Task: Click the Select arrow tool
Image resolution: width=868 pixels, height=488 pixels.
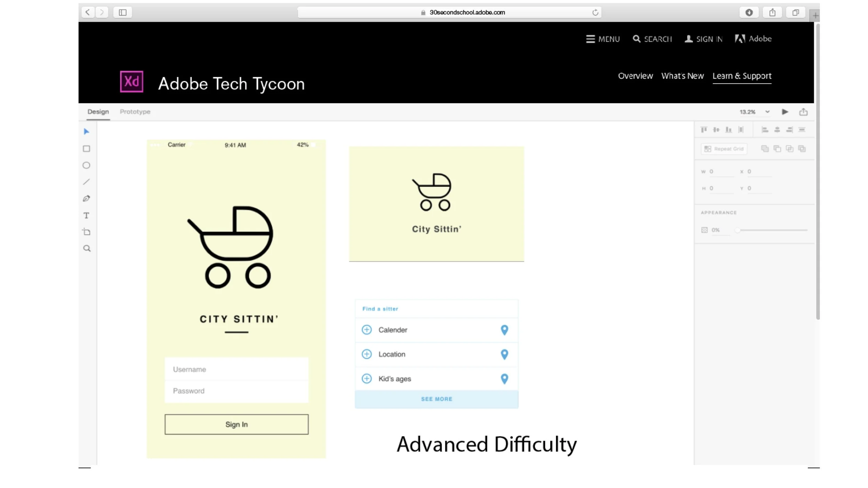Action: pyautogui.click(x=86, y=132)
